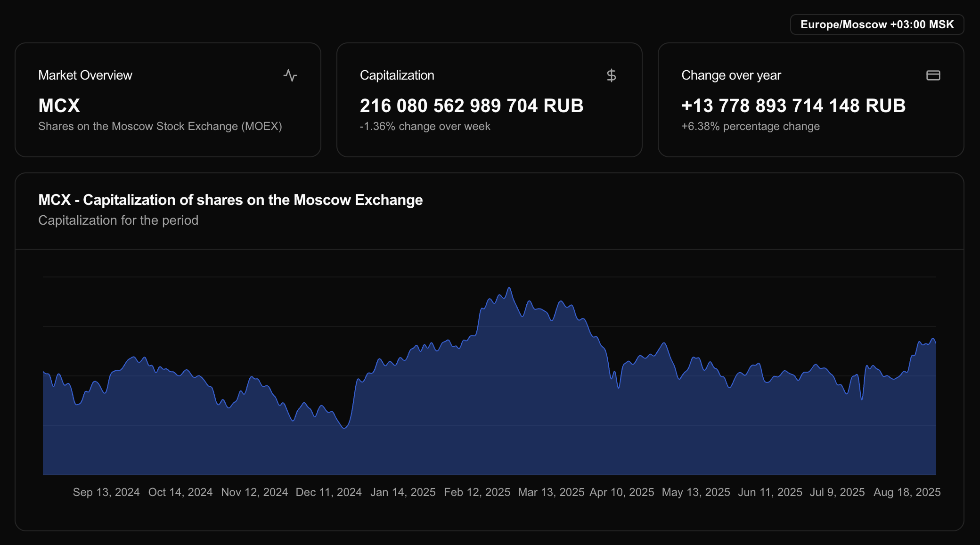Click the +6.38% percentage change text

750,126
